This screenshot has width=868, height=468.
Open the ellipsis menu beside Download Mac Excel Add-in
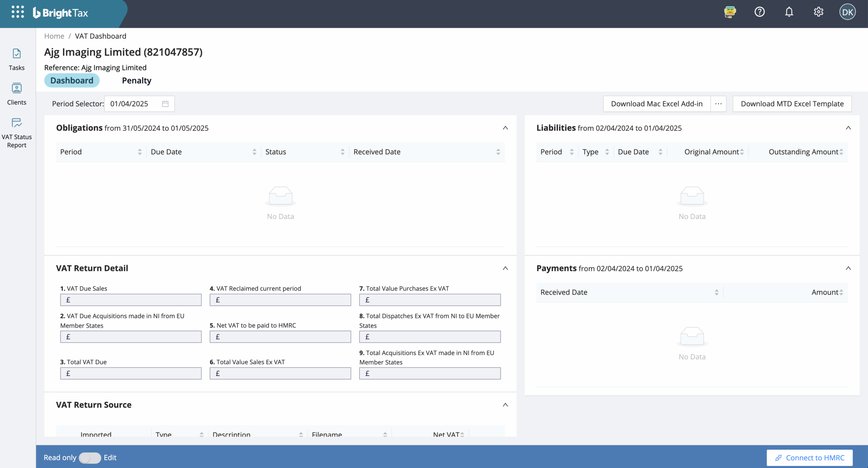pos(718,104)
